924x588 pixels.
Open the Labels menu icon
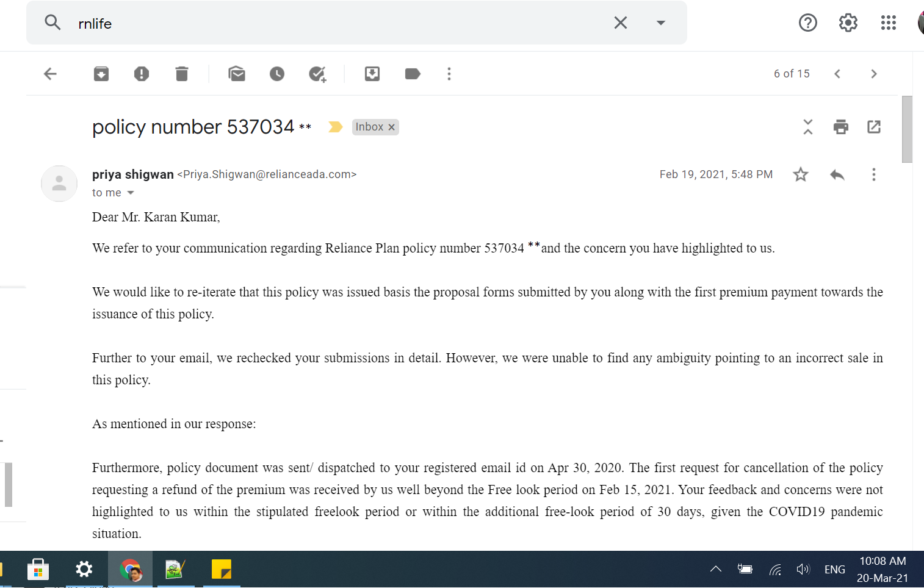413,74
